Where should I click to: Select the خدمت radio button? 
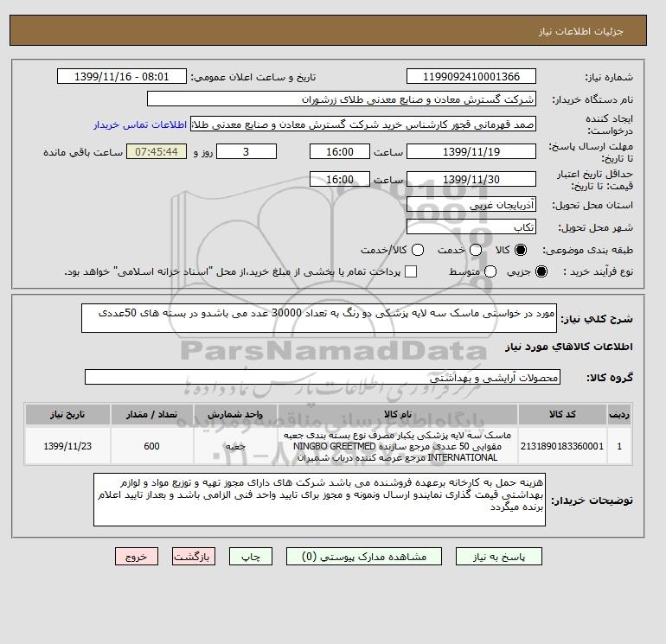coord(476,250)
